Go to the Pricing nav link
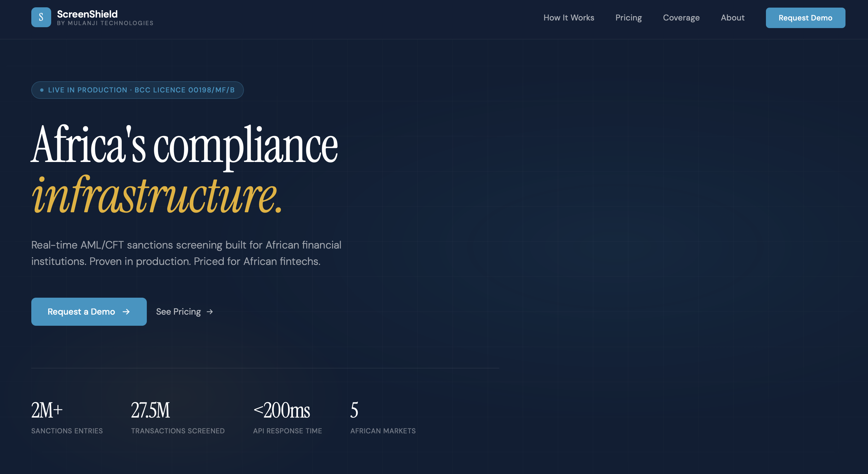The height and width of the screenshot is (474, 868). [628, 18]
